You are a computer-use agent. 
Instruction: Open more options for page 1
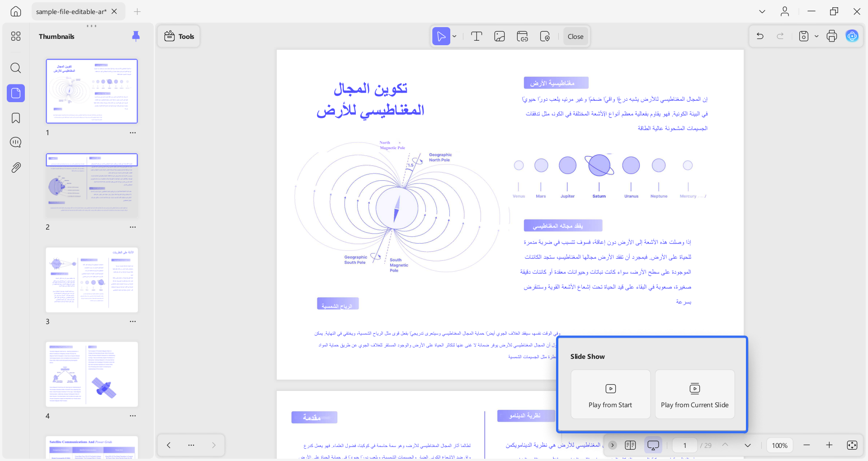point(133,133)
